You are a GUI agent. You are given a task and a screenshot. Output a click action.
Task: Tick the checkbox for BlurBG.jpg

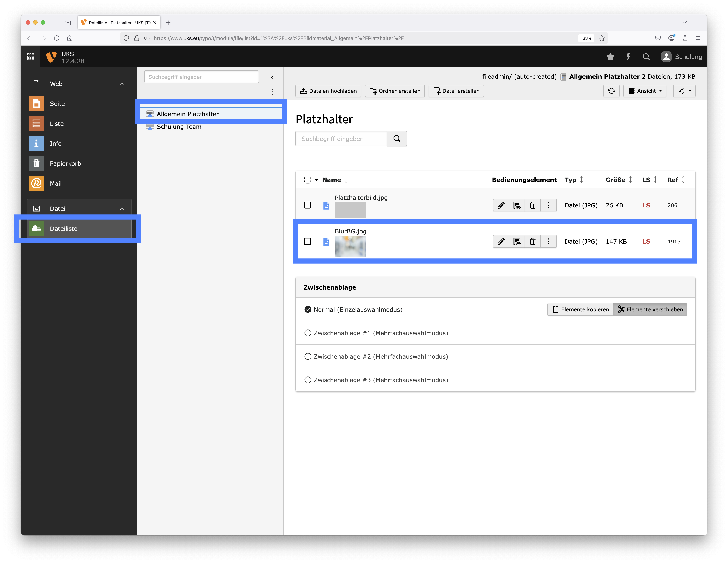[x=307, y=241]
